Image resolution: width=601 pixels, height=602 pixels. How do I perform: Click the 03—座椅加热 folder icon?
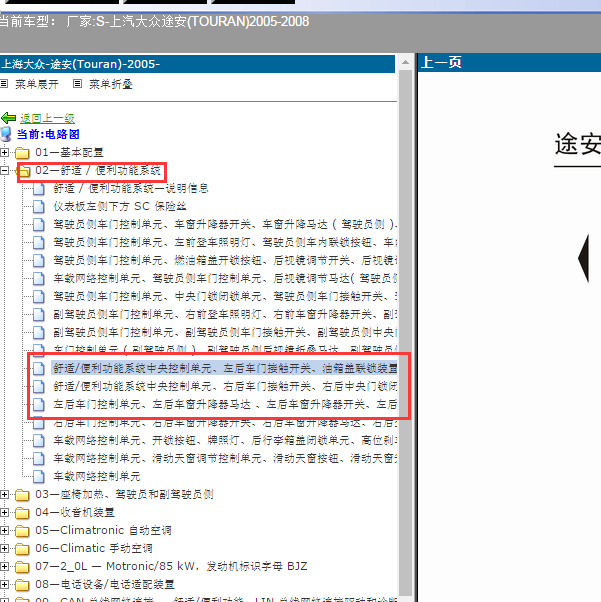click(22, 495)
